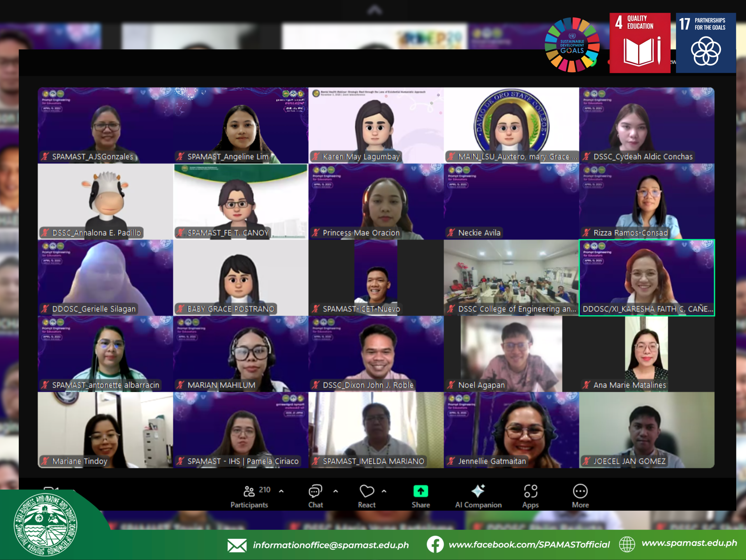Click muted mic icon on Neckie Avila tile
Screen dimensions: 746x560
(x=451, y=233)
